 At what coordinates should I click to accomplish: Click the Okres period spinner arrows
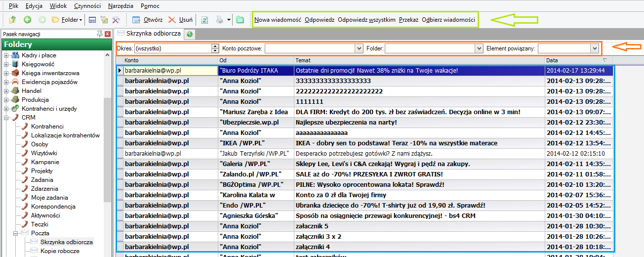click(x=215, y=48)
